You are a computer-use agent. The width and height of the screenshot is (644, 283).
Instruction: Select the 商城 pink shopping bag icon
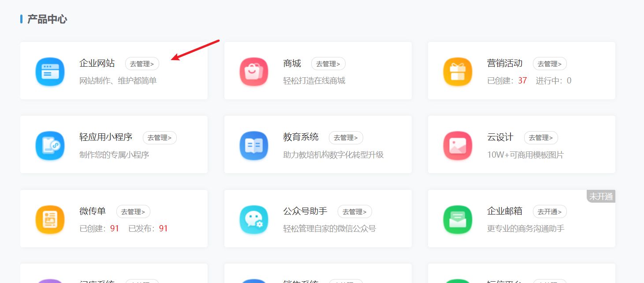254,71
